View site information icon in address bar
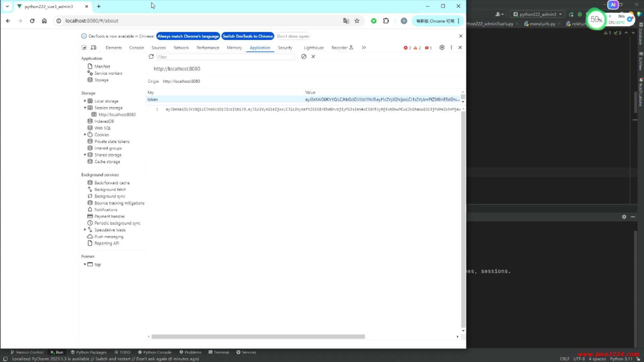Image resolution: width=644 pixels, height=362 pixels. (x=59, y=21)
